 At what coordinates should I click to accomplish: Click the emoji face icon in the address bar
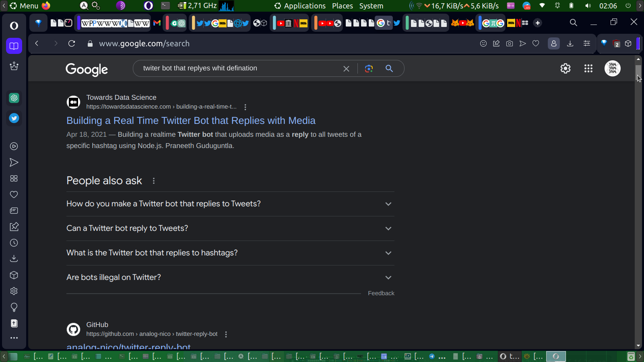[483, 43]
